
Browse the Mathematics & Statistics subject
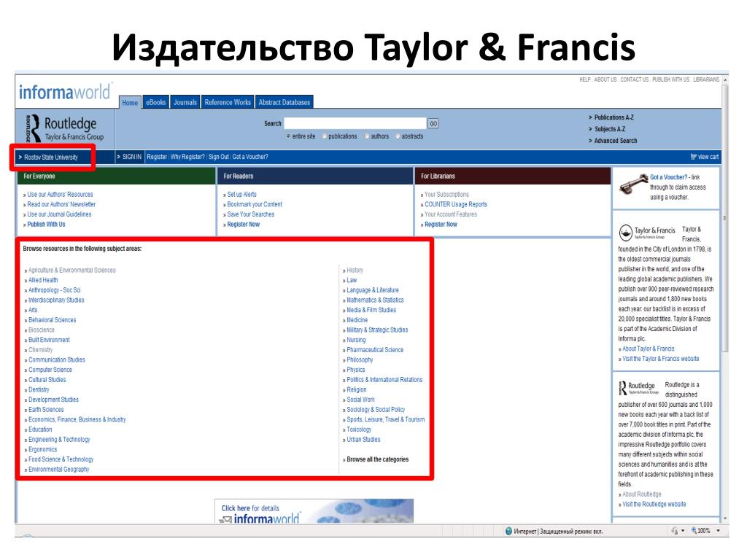[x=375, y=300]
